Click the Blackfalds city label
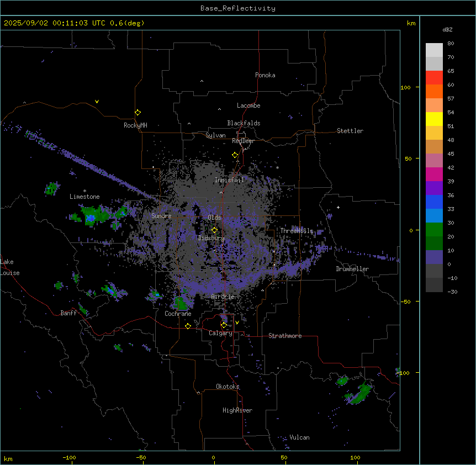The width and height of the screenshot is (476, 465). point(244,123)
